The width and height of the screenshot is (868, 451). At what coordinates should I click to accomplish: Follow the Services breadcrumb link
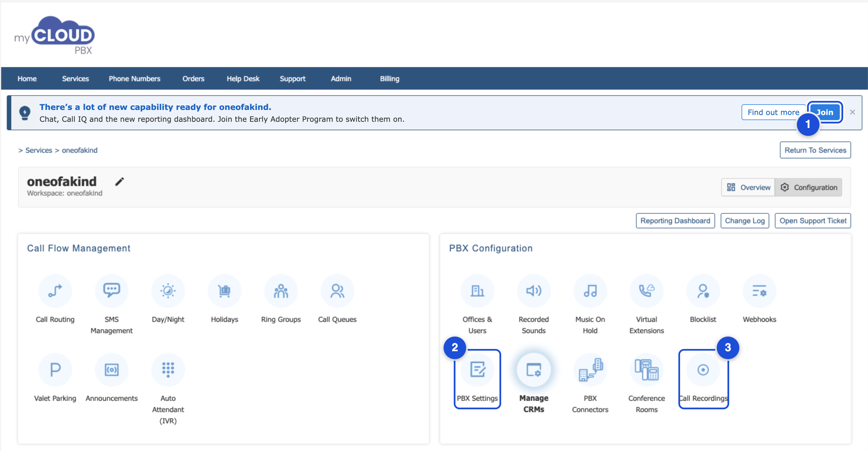pyautogui.click(x=39, y=150)
